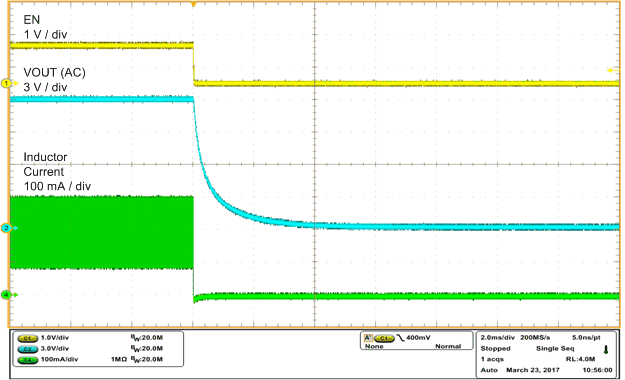Click the 200MS/s sample rate value
Screen dimensions: 625x380
point(535,337)
